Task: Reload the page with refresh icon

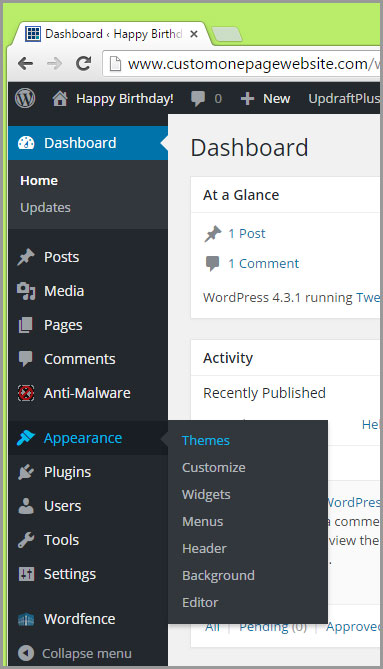Action: point(84,64)
